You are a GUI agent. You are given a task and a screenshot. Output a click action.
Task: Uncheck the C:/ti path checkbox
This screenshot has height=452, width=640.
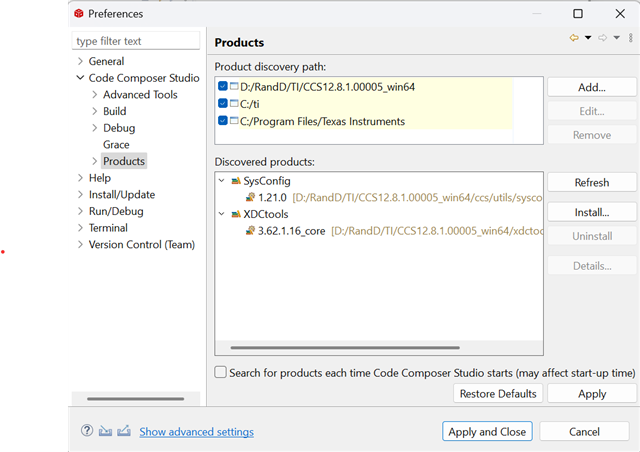point(223,103)
